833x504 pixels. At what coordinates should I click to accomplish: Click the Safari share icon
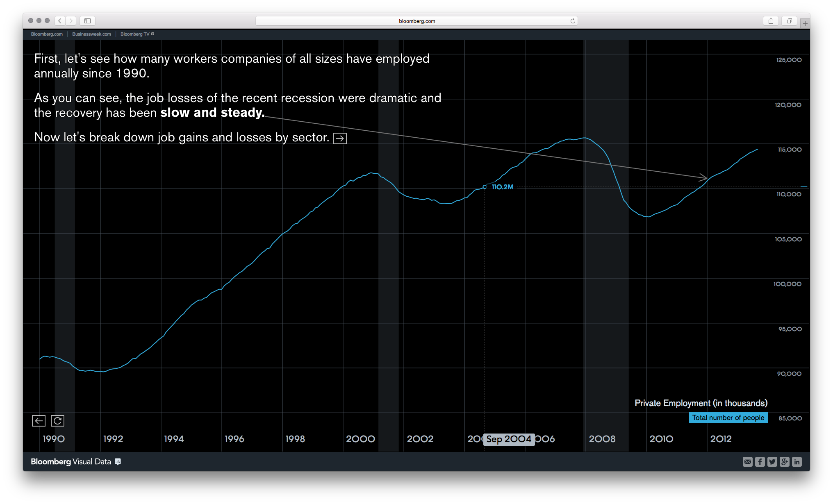point(771,20)
